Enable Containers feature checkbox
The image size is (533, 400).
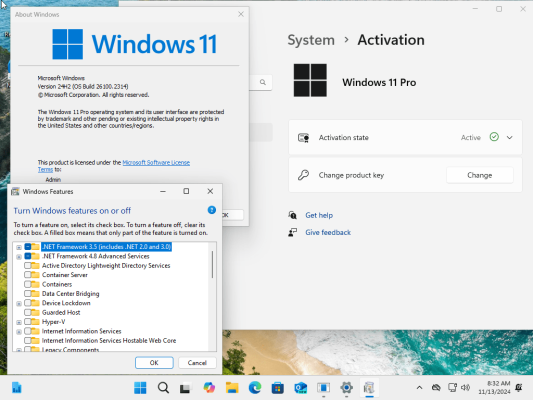click(x=28, y=284)
